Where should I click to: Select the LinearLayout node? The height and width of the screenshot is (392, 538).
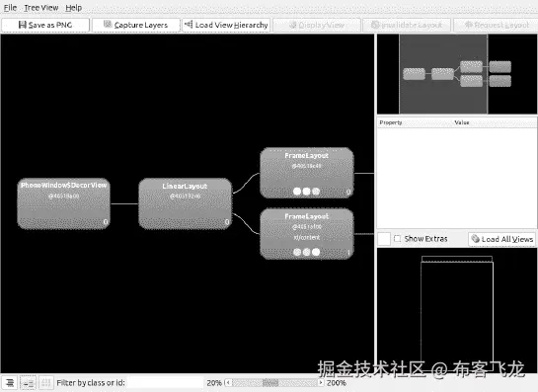tap(186, 203)
